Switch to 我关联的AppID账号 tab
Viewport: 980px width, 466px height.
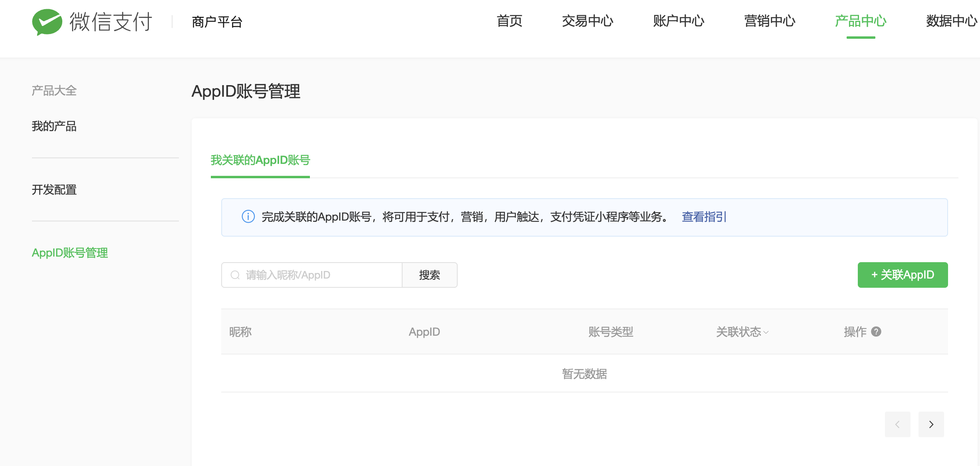click(x=260, y=160)
